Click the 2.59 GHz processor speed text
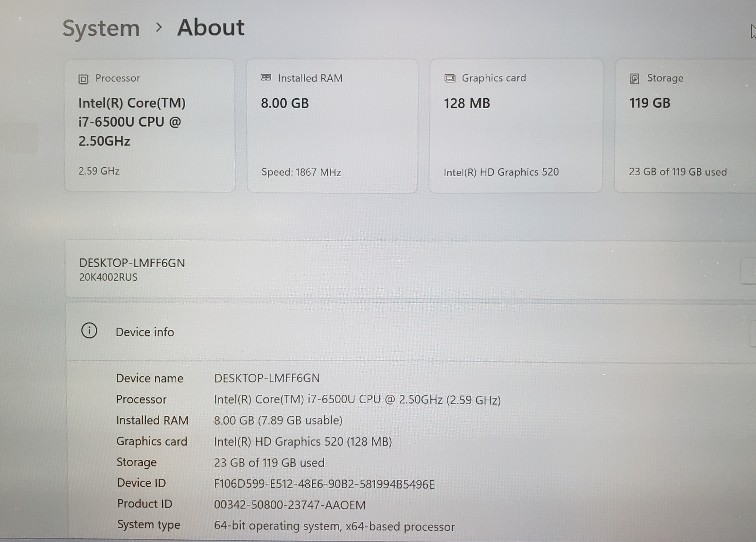The image size is (756, 542). click(x=99, y=171)
